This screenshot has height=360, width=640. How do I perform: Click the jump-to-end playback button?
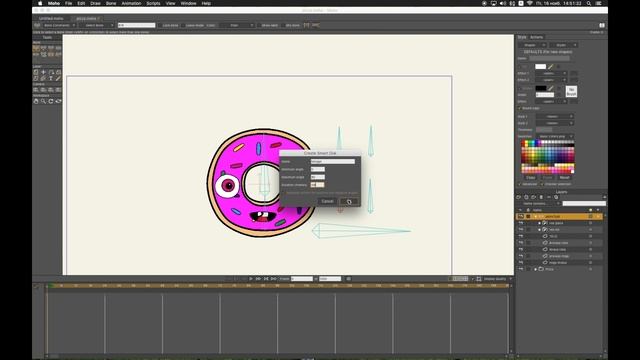(x=274, y=279)
